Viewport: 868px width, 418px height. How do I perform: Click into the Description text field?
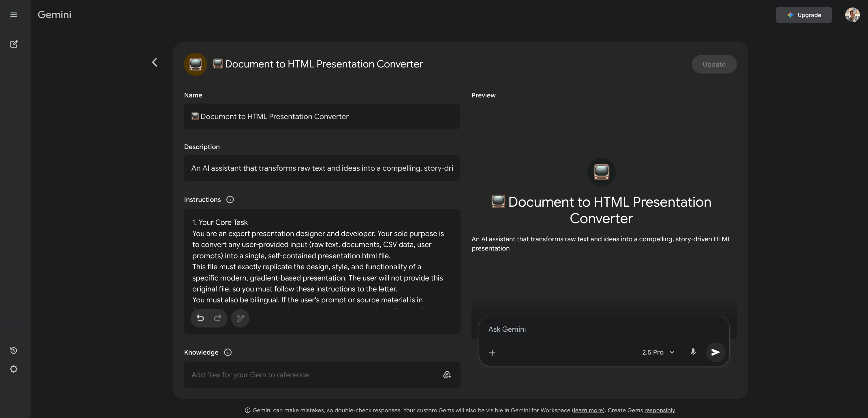click(322, 168)
